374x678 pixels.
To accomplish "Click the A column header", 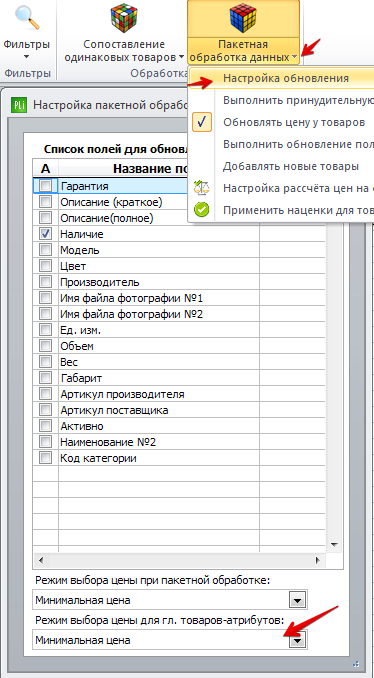I will pyautogui.click(x=45, y=168).
